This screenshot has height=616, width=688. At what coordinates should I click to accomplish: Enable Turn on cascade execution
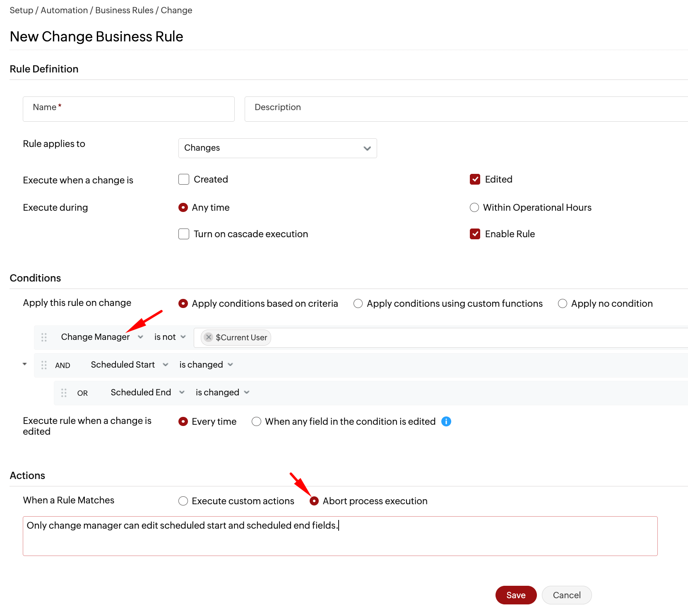pos(184,234)
